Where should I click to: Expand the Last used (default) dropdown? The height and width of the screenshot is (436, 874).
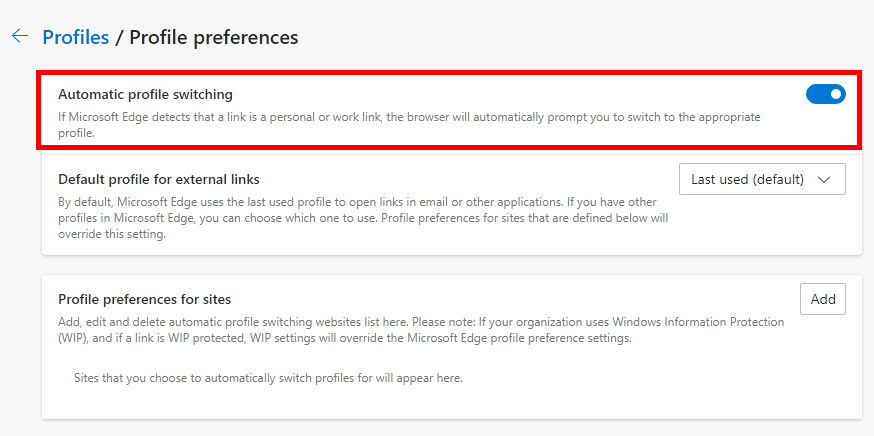[761, 179]
